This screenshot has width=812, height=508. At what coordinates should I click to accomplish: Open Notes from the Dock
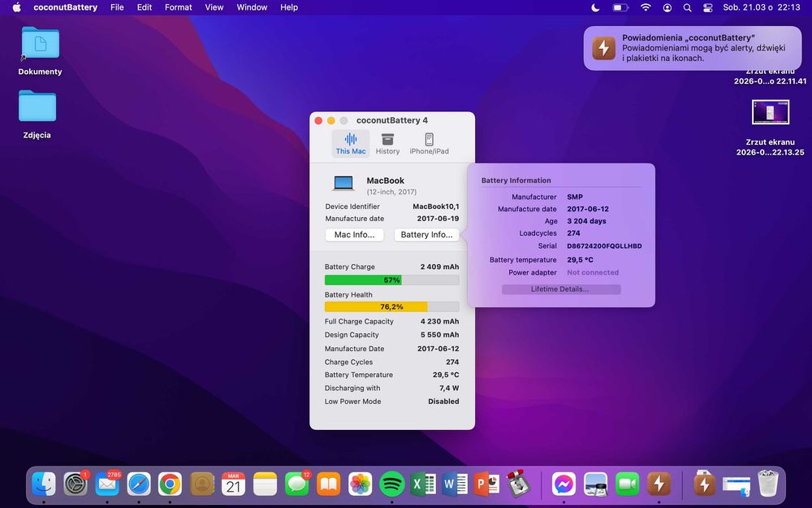(x=266, y=484)
